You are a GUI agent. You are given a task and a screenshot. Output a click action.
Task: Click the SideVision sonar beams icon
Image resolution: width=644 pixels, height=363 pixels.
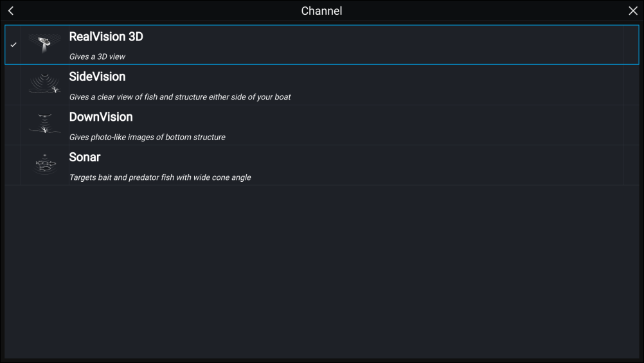coord(44,84)
